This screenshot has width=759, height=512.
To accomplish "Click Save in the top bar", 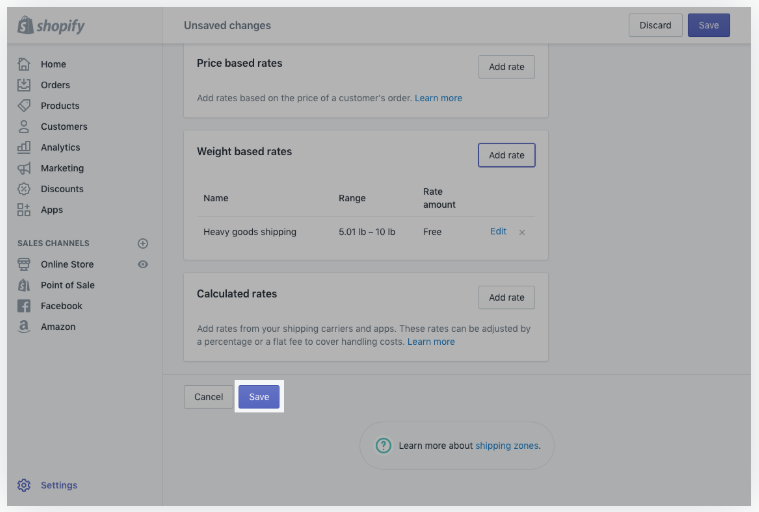I will click(709, 25).
